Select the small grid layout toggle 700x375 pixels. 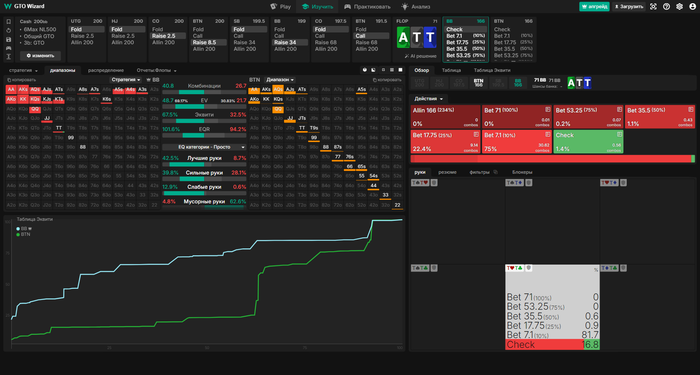coord(383,70)
